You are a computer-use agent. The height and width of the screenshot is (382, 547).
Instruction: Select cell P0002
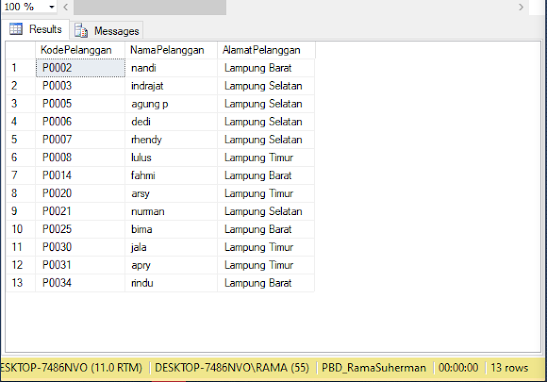[80, 68]
